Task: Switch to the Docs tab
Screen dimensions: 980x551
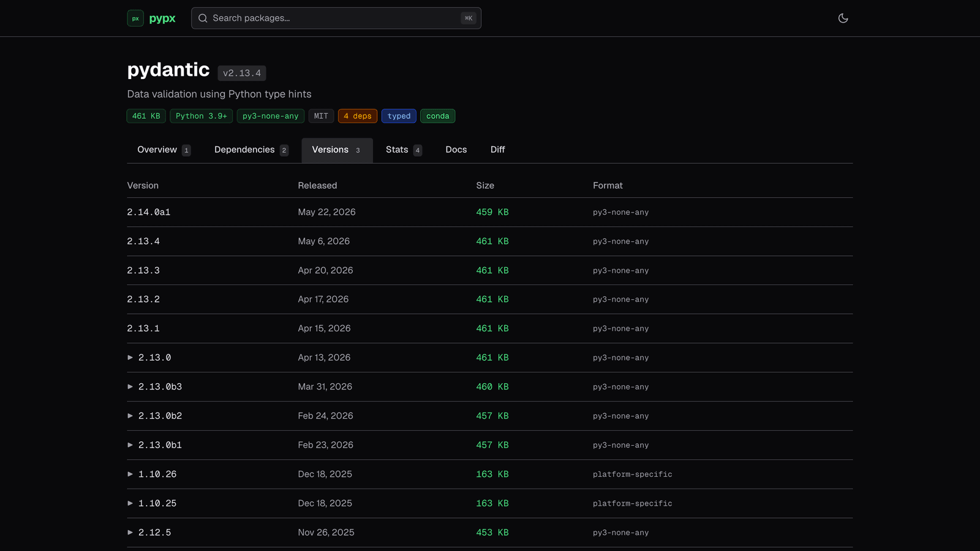Action: 456,150
